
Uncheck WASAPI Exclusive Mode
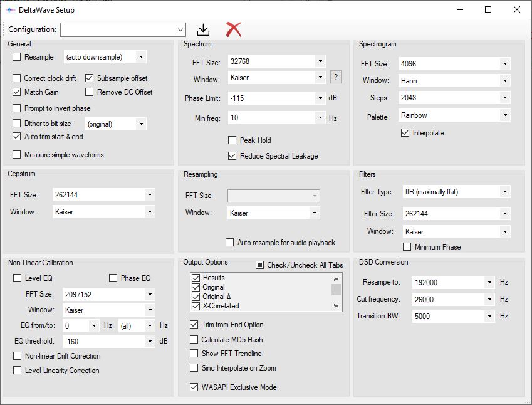tap(194, 387)
